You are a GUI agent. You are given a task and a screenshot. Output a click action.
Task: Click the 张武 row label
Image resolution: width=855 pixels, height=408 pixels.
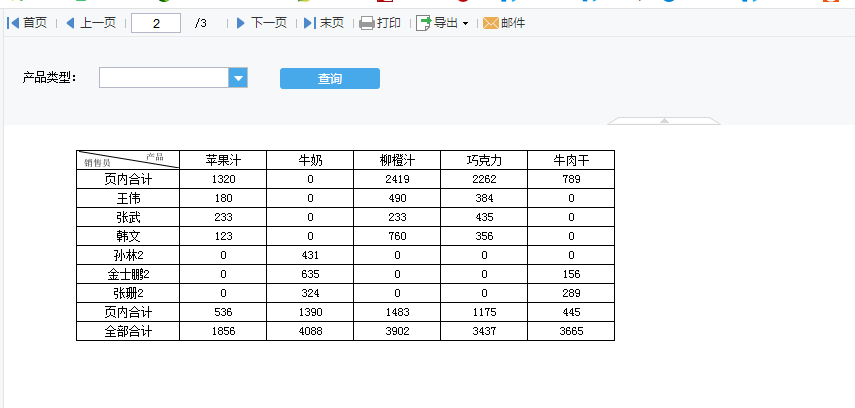pyautogui.click(x=128, y=217)
